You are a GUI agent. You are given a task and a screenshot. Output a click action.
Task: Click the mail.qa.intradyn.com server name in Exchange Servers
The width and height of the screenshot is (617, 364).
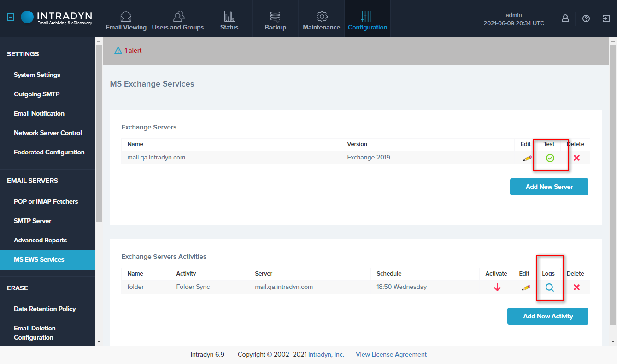(x=156, y=158)
